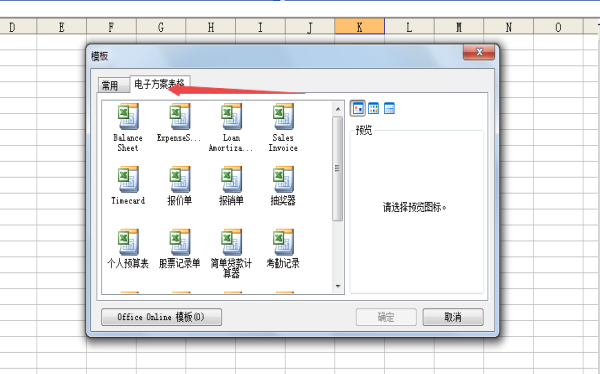
Task: Pick the 考勤记录 template icon
Action: 283,242
